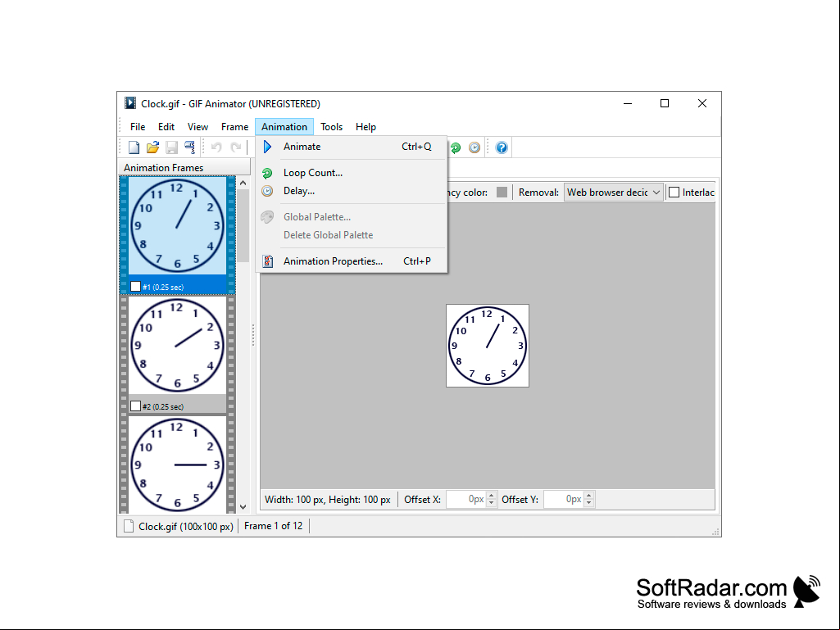Select the third frame clock thumbnail
840x630 pixels.
coord(177,464)
